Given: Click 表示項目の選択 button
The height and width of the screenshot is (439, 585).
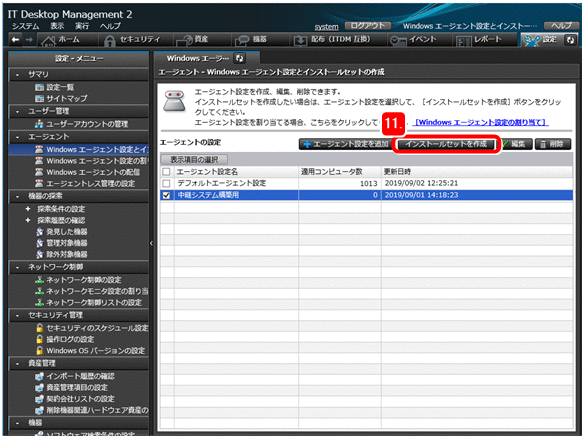Looking at the screenshot, I should pos(194,160).
